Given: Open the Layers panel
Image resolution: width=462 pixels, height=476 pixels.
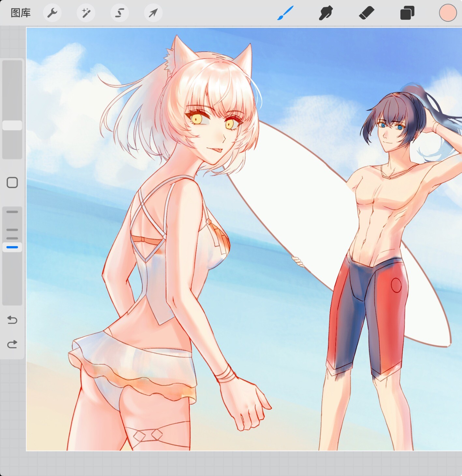Looking at the screenshot, I should tap(407, 13).
